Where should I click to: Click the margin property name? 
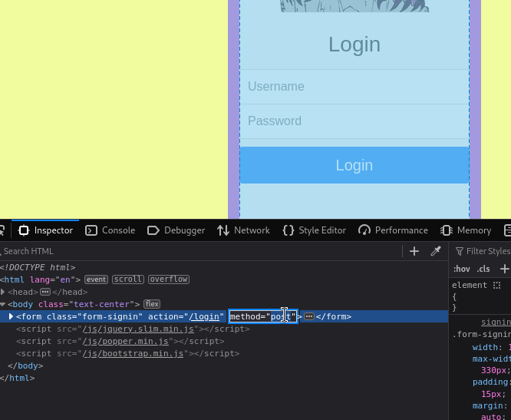point(487,405)
